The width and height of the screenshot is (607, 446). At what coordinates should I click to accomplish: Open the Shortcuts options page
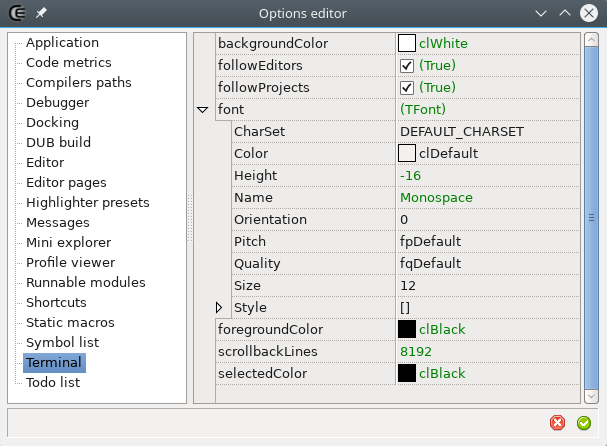56,303
